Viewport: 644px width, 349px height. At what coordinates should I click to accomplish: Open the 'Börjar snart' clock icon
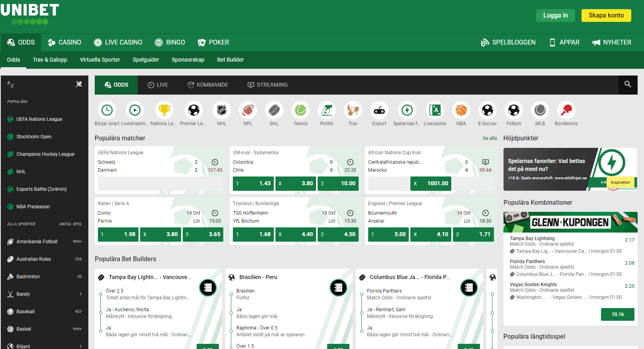pyautogui.click(x=107, y=110)
